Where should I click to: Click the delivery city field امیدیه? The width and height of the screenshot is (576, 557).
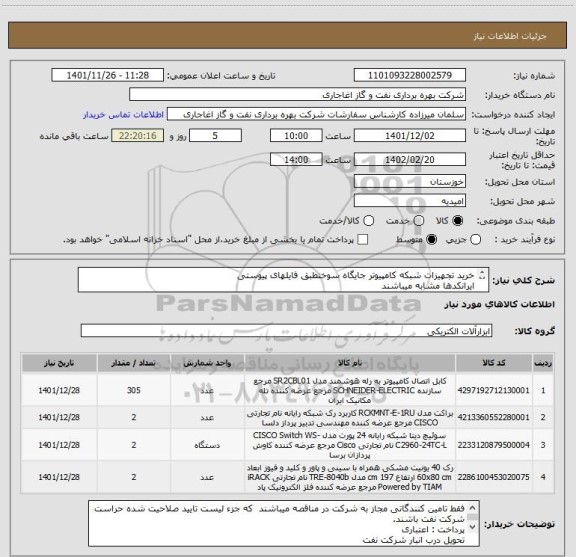[410, 201]
